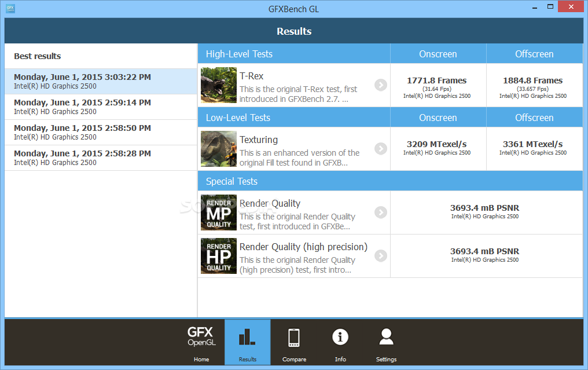
Task: Minimize the GFXBench GL window
Action: click(535, 7)
